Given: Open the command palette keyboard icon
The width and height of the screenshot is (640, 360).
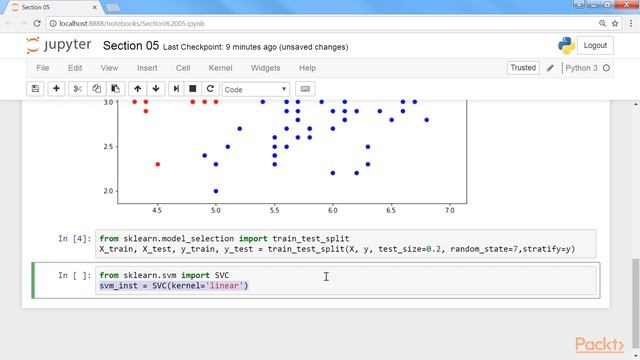Looking at the screenshot, I should coord(305,89).
